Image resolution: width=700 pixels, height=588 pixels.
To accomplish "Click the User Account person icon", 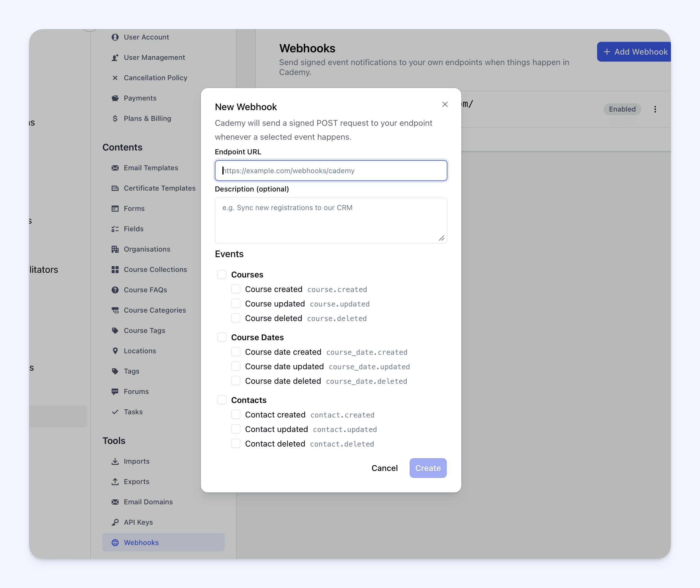I will coord(115,37).
